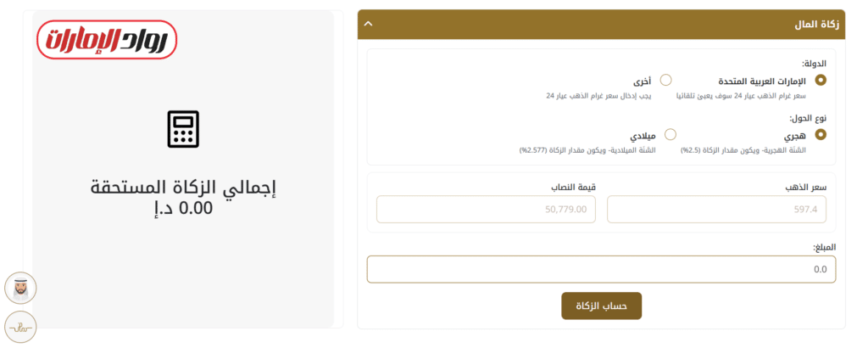This screenshot has height=348, width=868.
Task: Focus the المبلغ amount input
Action: (601, 269)
